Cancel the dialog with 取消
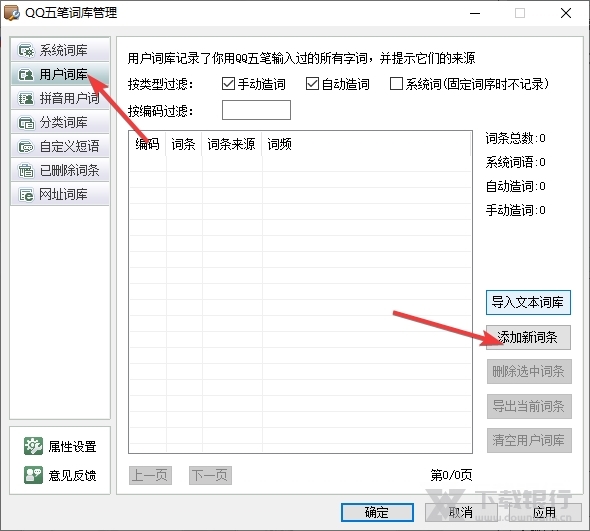The height and width of the screenshot is (531, 590). click(461, 512)
